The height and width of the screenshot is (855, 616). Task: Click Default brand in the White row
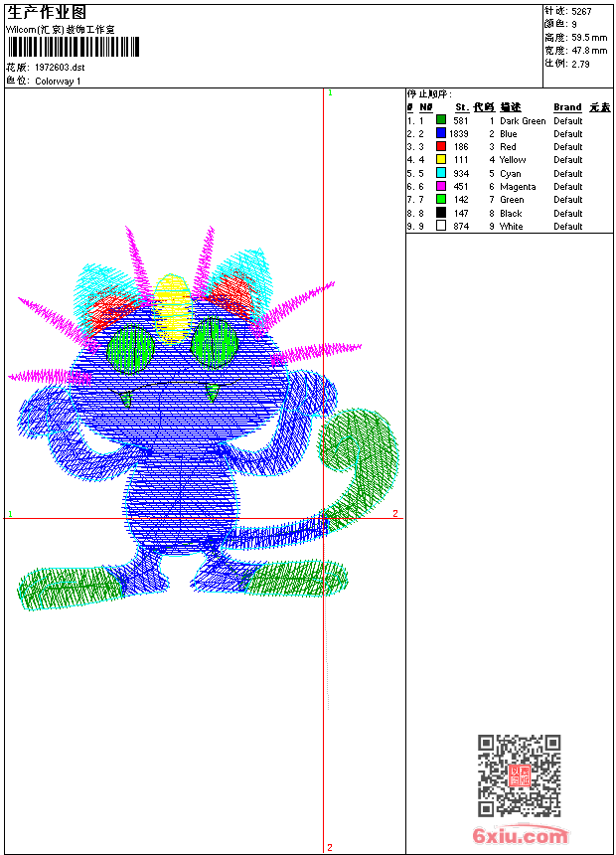click(568, 227)
